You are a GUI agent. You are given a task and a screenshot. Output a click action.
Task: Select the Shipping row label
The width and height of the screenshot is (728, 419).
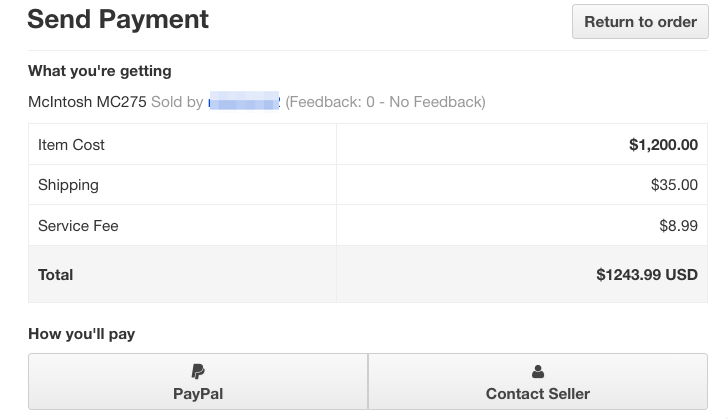[68, 185]
